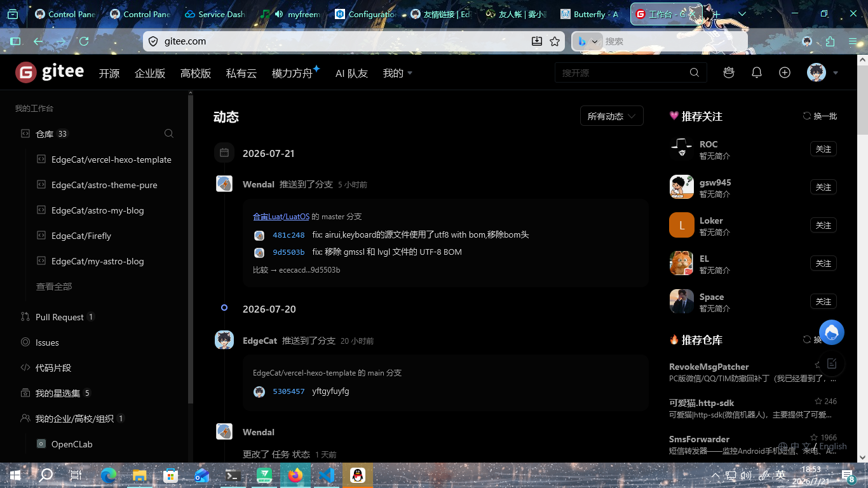868x488 pixels.
Task: Open the 合宙Luat/LuatOS repository link
Action: (x=281, y=217)
